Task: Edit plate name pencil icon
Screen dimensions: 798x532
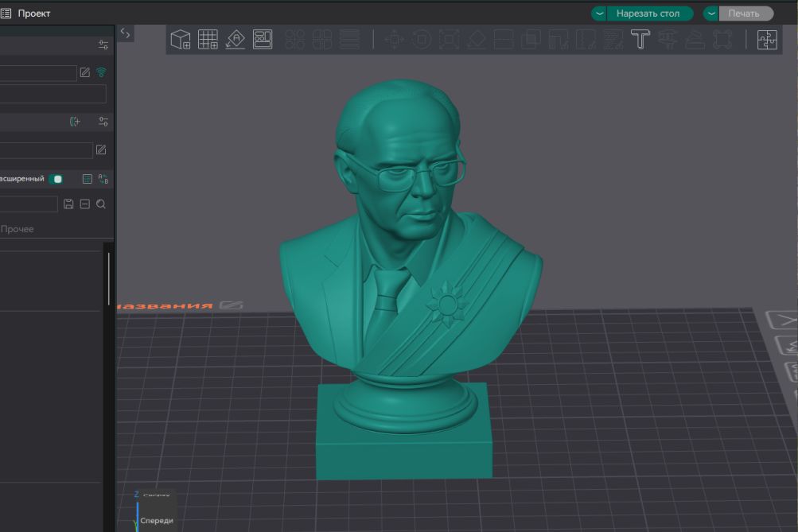Action: pyautogui.click(x=231, y=305)
